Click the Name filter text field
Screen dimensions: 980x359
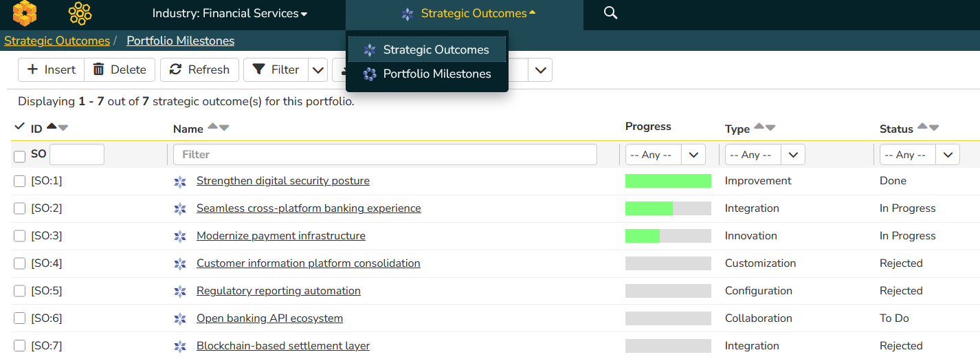pyautogui.click(x=385, y=155)
